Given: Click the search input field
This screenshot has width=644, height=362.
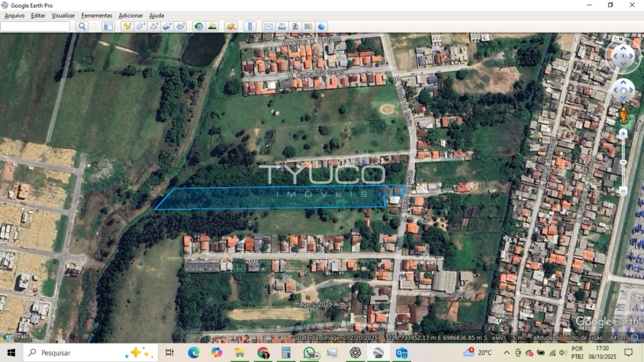Looking at the screenshot, I should [35, 26].
